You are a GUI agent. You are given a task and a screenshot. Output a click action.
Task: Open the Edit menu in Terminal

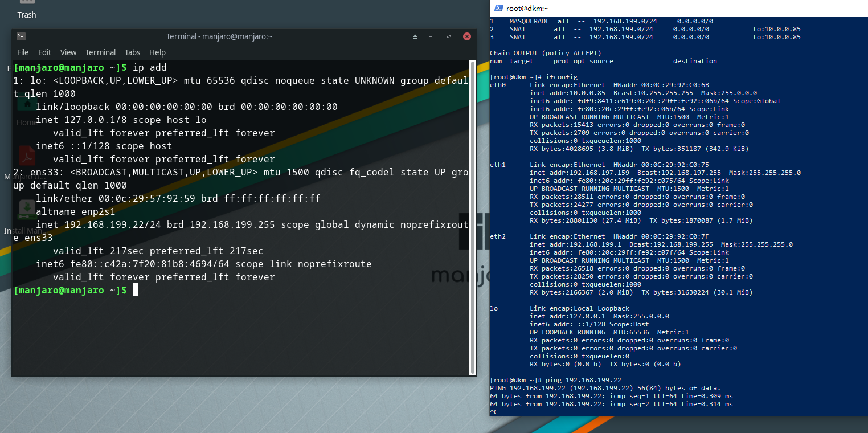[44, 52]
